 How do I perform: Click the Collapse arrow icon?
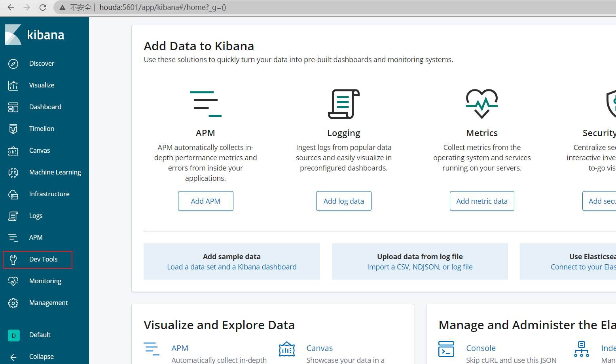13,357
